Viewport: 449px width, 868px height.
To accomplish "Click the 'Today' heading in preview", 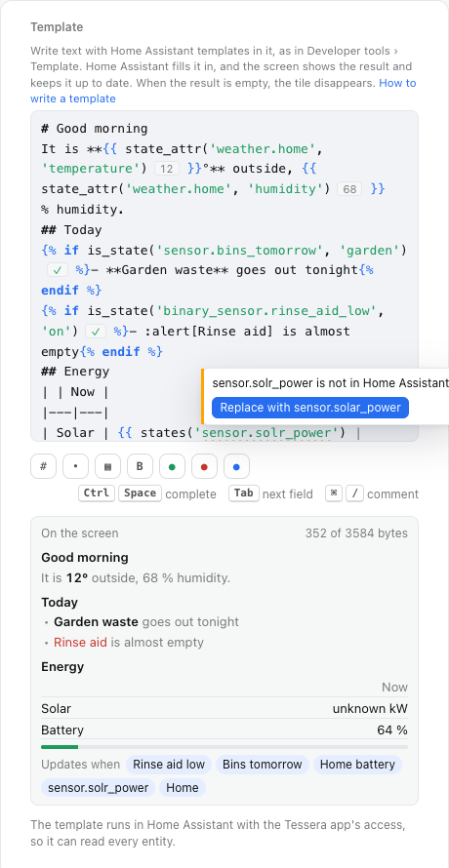I will click(60, 602).
